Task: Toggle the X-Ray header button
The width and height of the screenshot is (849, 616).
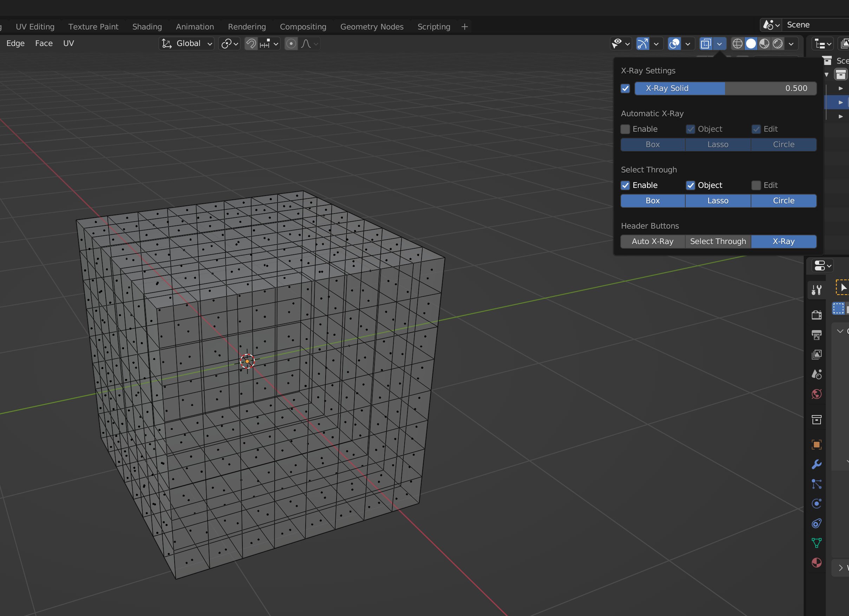Action: [x=783, y=241]
